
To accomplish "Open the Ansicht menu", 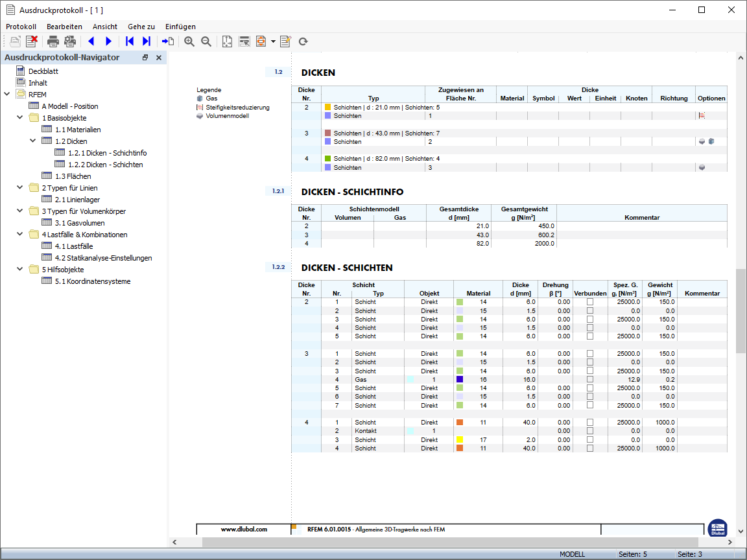I will coord(105,27).
